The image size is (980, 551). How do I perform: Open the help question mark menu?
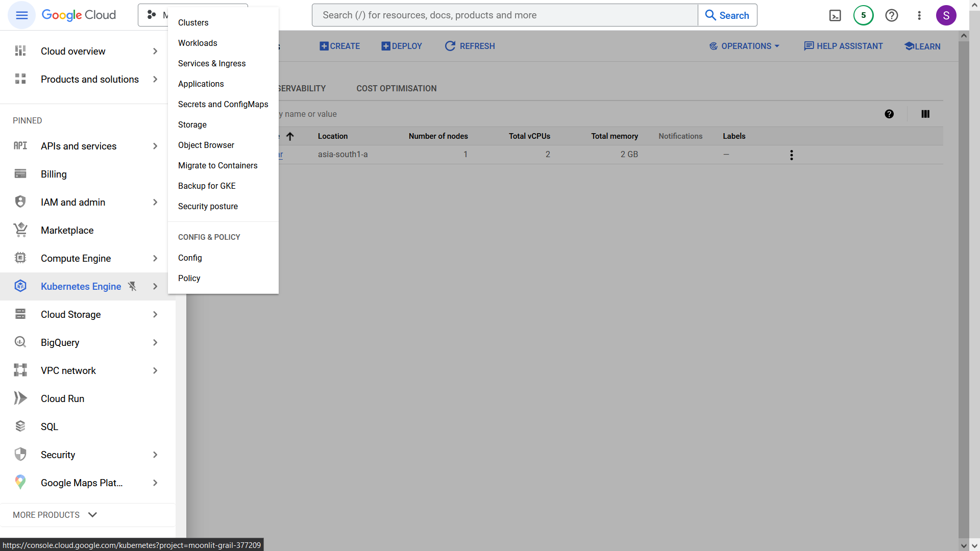coord(892,15)
